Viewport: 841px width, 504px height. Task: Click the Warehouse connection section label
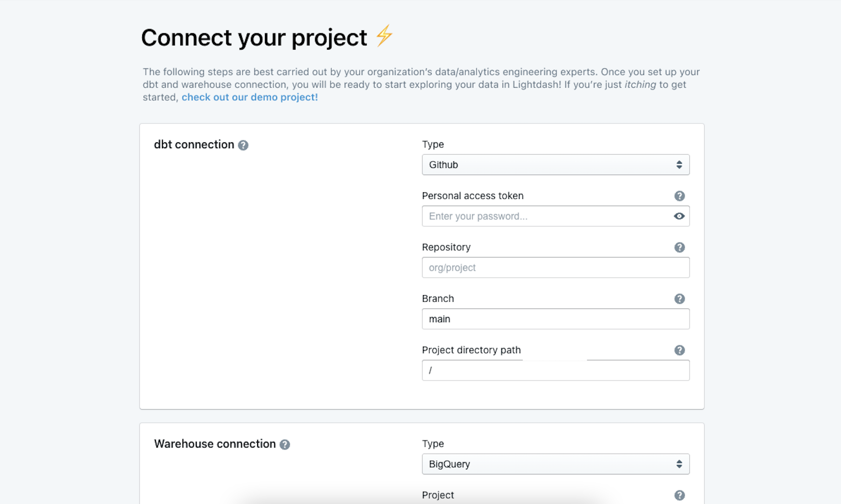click(215, 444)
